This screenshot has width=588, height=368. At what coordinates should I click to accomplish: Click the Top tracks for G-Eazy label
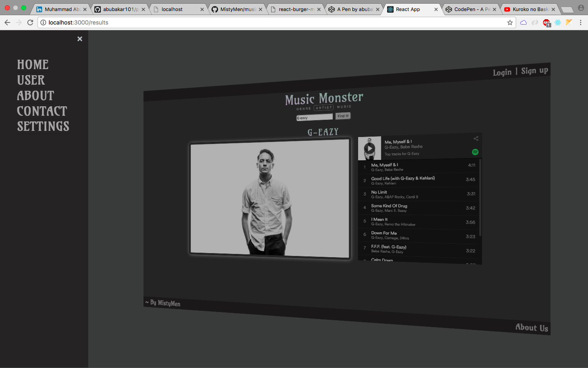pos(402,154)
